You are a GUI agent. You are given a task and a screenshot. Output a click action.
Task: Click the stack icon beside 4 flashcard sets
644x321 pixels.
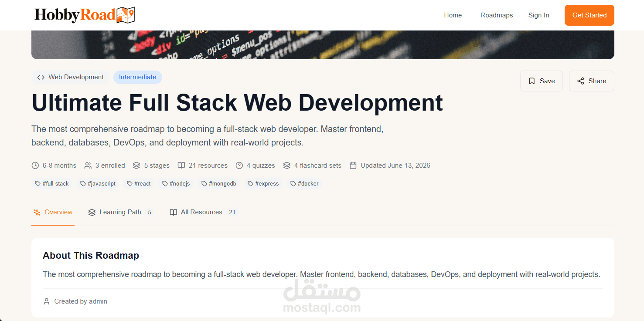(287, 166)
